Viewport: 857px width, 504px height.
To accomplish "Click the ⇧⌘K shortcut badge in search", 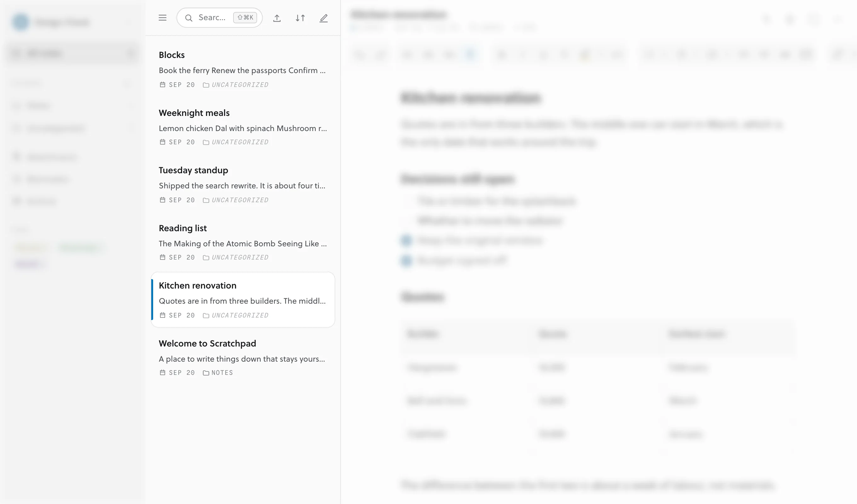I will pyautogui.click(x=245, y=18).
